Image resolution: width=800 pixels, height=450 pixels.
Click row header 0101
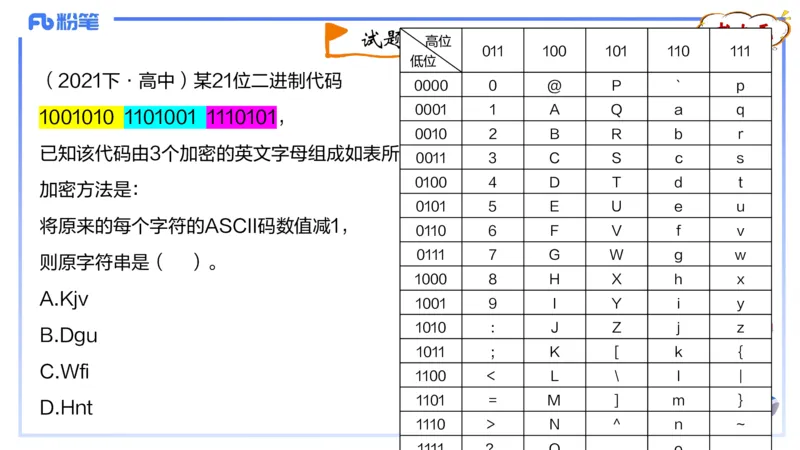click(x=431, y=206)
